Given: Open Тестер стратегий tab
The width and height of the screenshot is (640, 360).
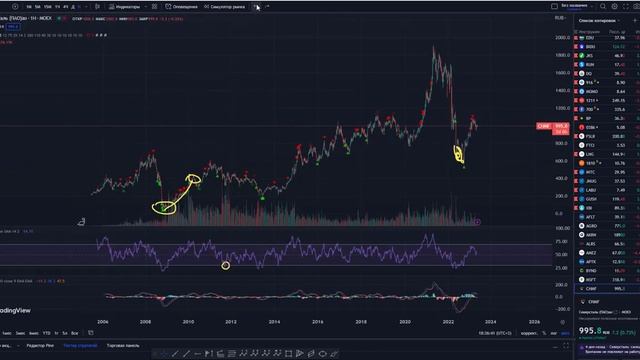Looking at the screenshot, I should 80,345.
